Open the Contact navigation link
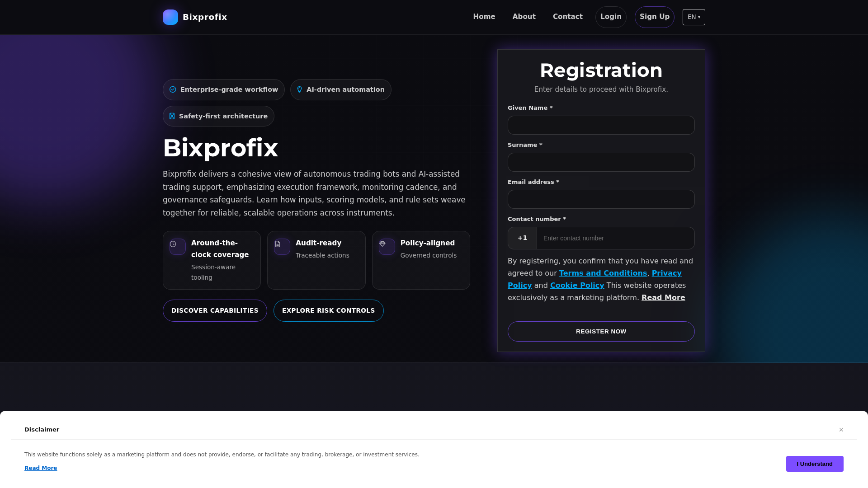This screenshot has height=488, width=868. [568, 17]
